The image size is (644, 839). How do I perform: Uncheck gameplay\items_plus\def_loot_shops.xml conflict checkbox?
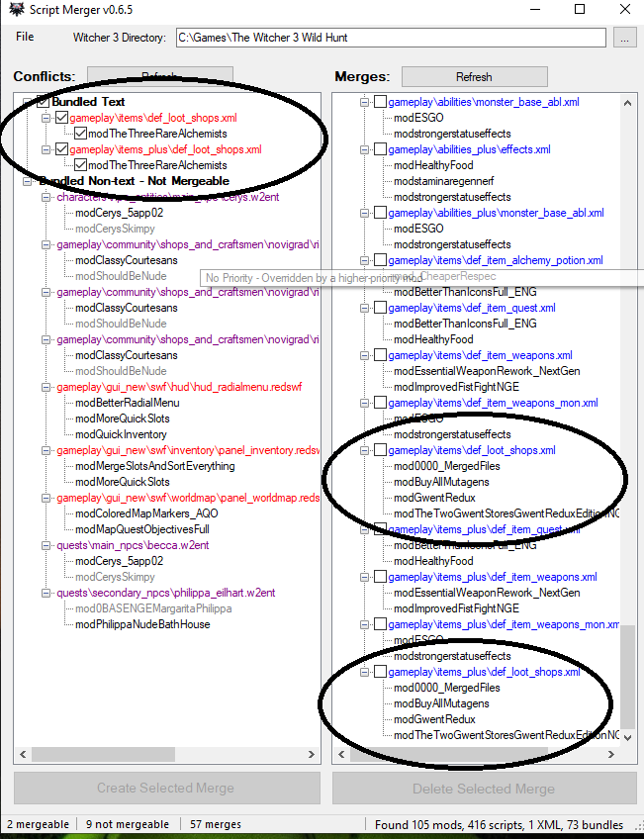62,149
